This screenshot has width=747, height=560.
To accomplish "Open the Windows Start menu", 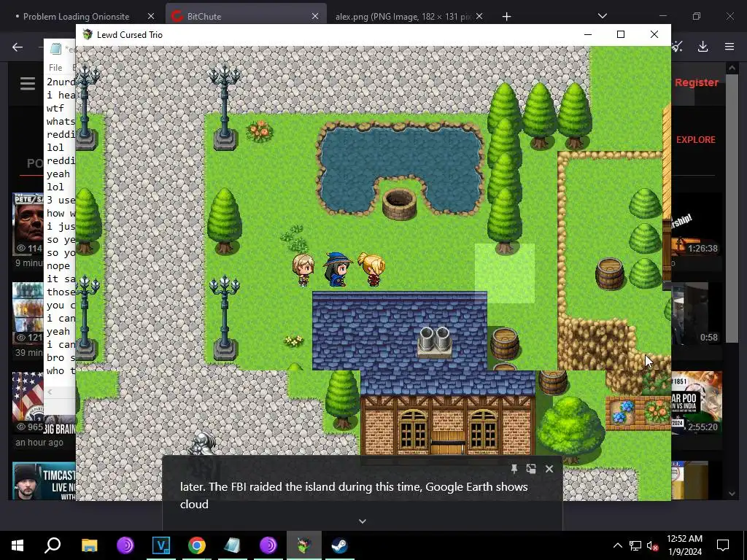I will click(x=18, y=545).
